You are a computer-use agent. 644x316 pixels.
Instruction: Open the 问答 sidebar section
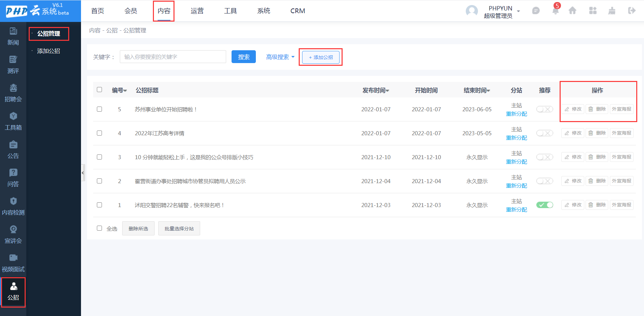pos(13,178)
